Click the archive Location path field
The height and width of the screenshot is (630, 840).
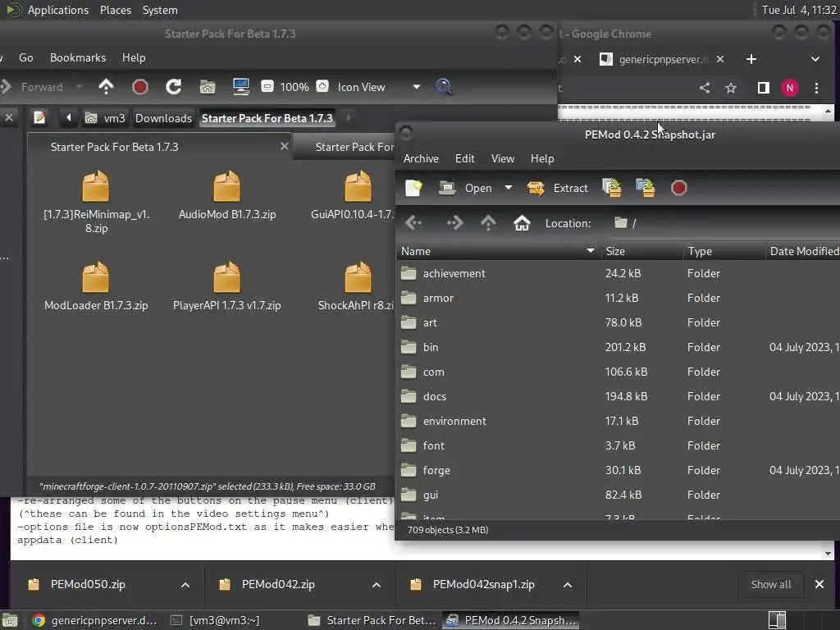[x=724, y=223]
